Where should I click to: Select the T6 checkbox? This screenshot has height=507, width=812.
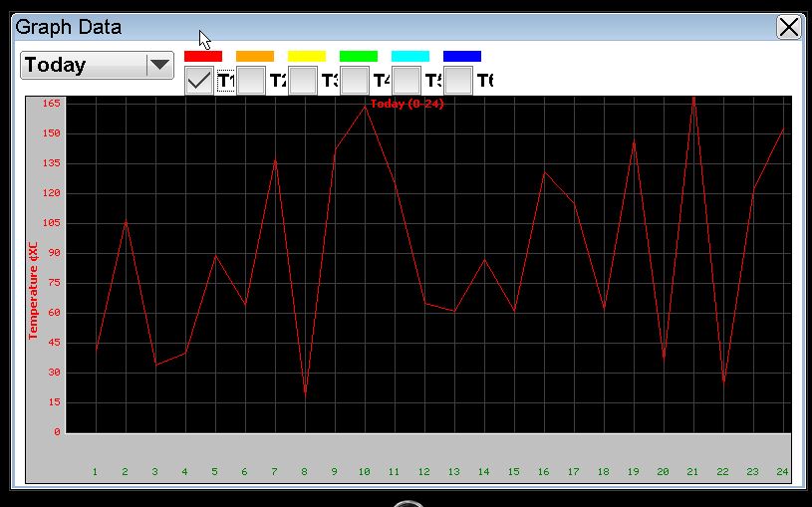[x=458, y=81]
